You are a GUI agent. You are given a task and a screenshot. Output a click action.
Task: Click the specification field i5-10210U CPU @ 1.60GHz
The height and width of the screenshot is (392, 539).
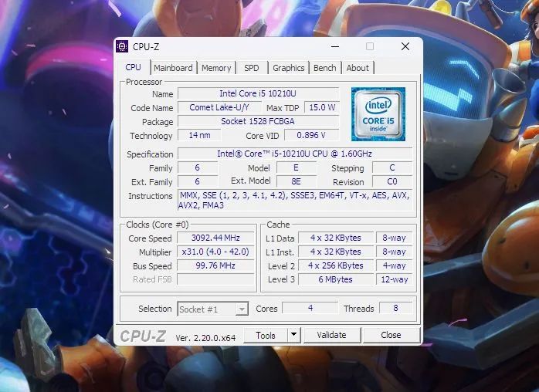coord(294,154)
